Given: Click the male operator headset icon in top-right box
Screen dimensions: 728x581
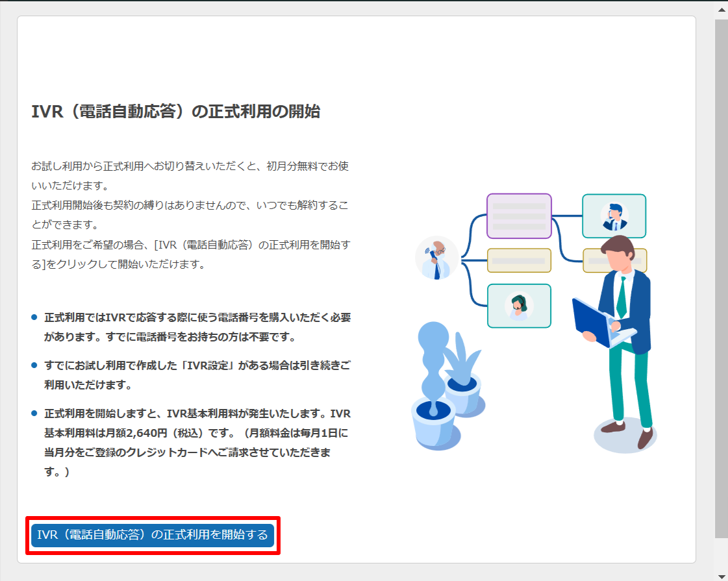Looking at the screenshot, I should coord(614,216).
